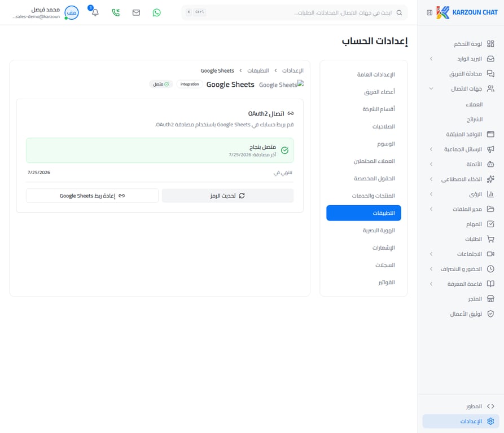Click the متصل connected status badge
Viewport: 504px width, 433px height.
click(161, 84)
